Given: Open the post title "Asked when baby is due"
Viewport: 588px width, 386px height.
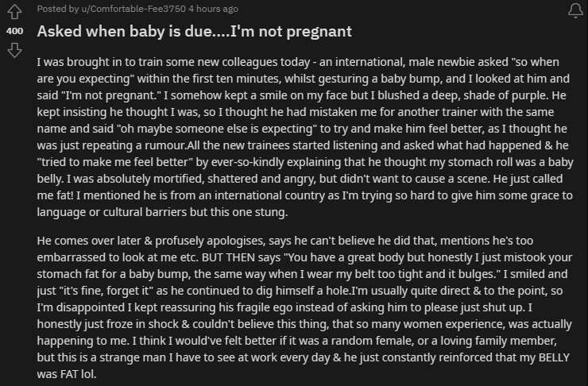Looking at the screenshot, I should point(194,31).
